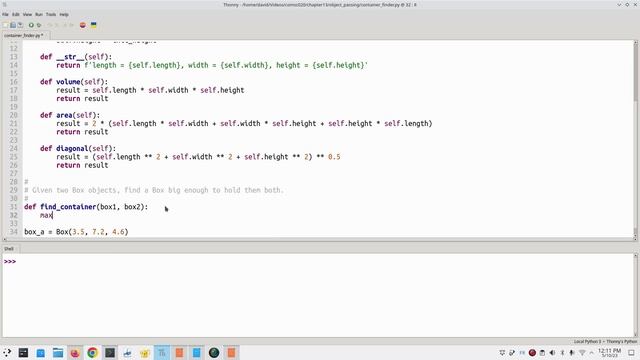Click the red record tray icon
This screenshot has width=640, height=360.
coord(532,353)
